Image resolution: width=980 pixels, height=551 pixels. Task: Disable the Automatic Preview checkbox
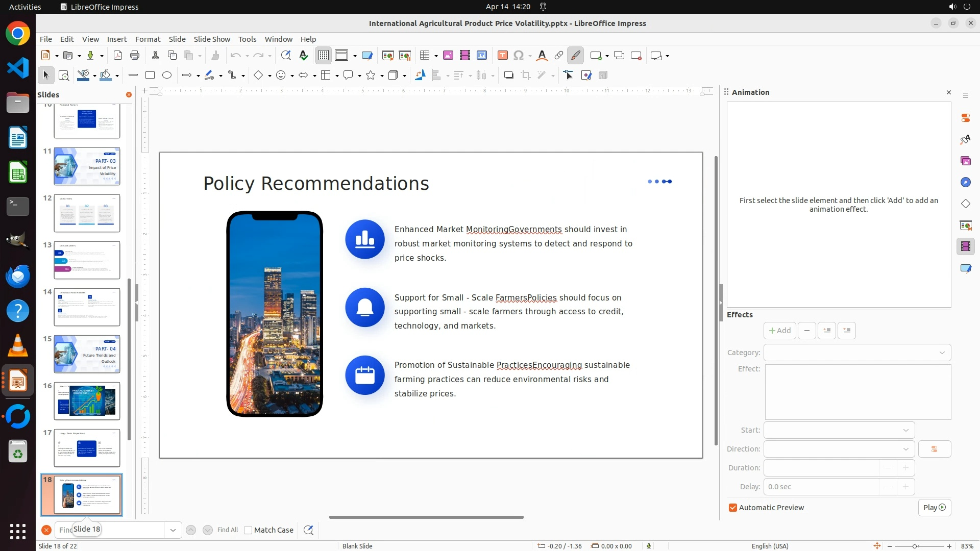pos(733,508)
